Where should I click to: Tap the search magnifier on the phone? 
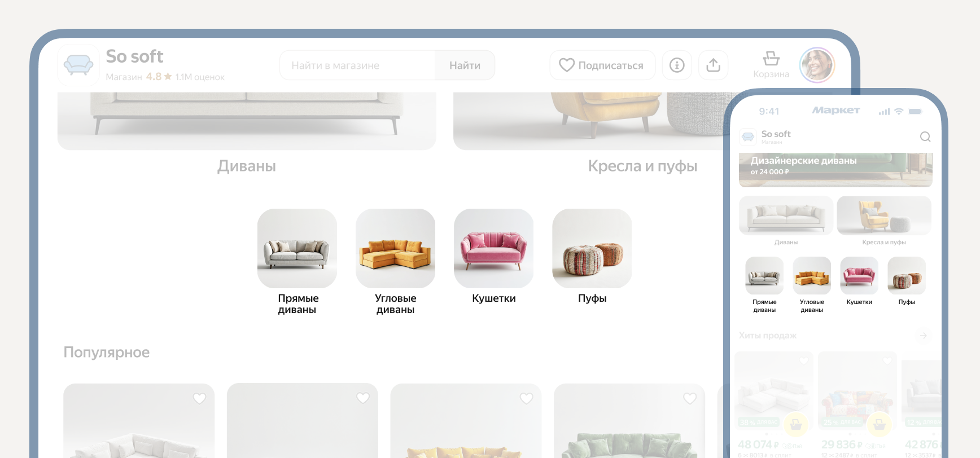tap(925, 136)
